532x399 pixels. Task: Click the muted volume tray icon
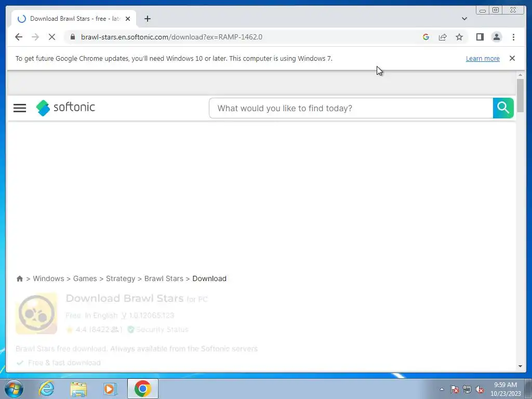480,389
